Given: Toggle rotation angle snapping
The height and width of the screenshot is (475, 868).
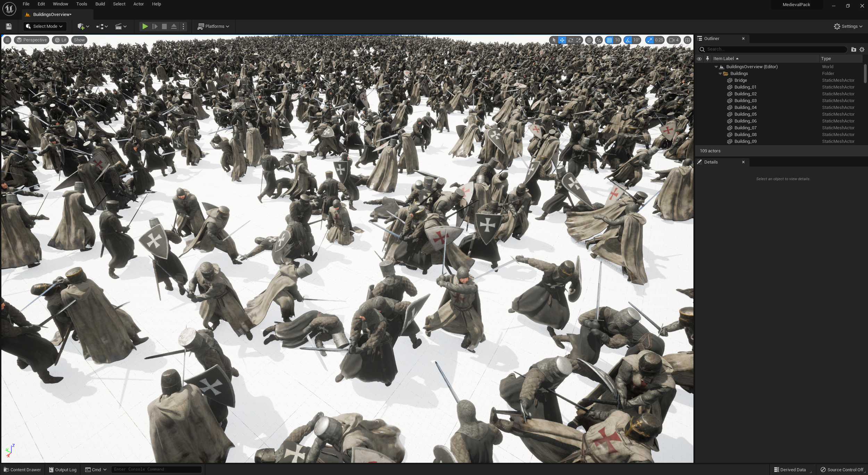Looking at the screenshot, I should (628, 40).
